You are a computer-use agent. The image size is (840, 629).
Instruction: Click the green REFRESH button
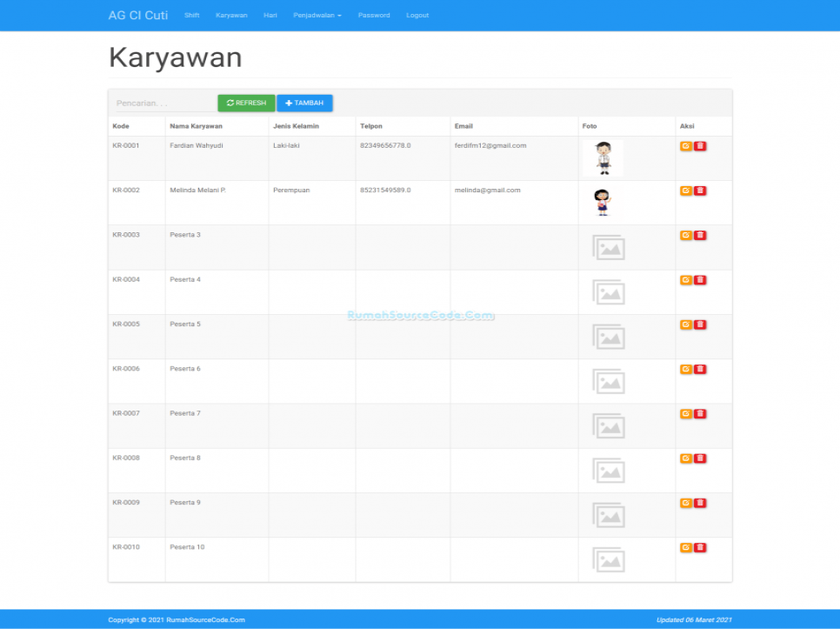tap(246, 103)
